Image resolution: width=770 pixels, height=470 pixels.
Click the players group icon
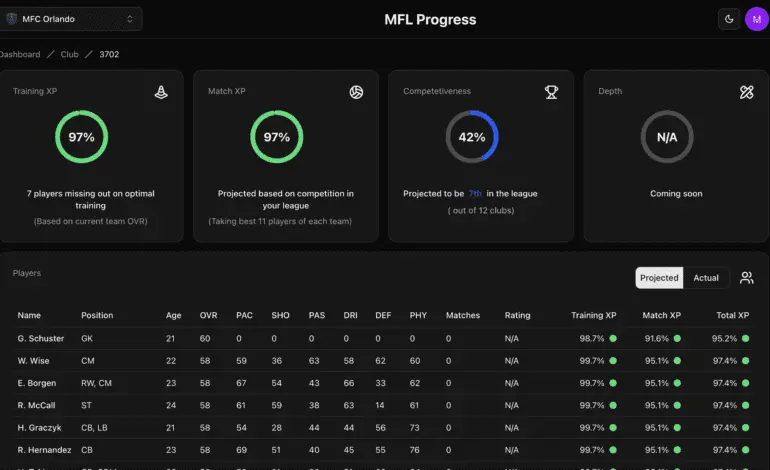(746, 278)
